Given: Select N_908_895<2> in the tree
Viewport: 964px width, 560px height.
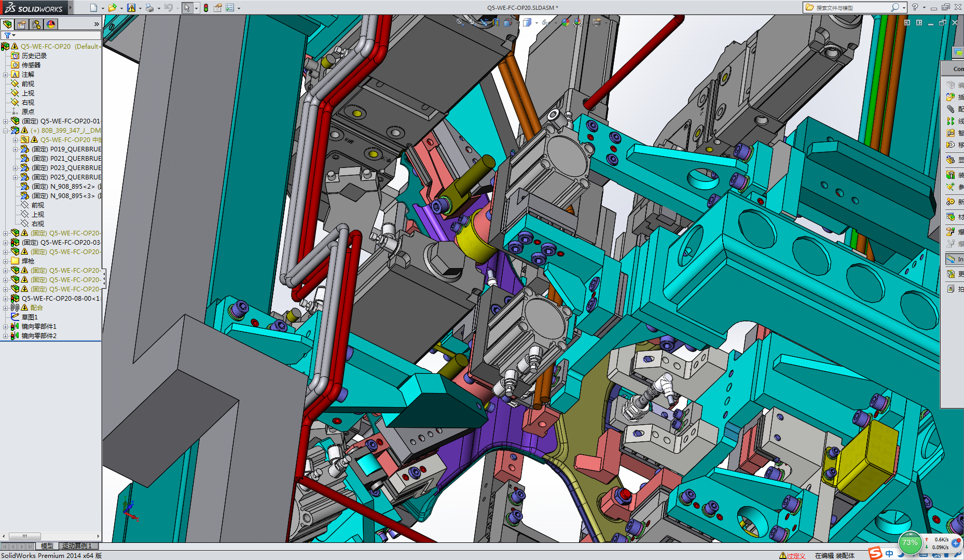Looking at the screenshot, I should click(63, 186).
